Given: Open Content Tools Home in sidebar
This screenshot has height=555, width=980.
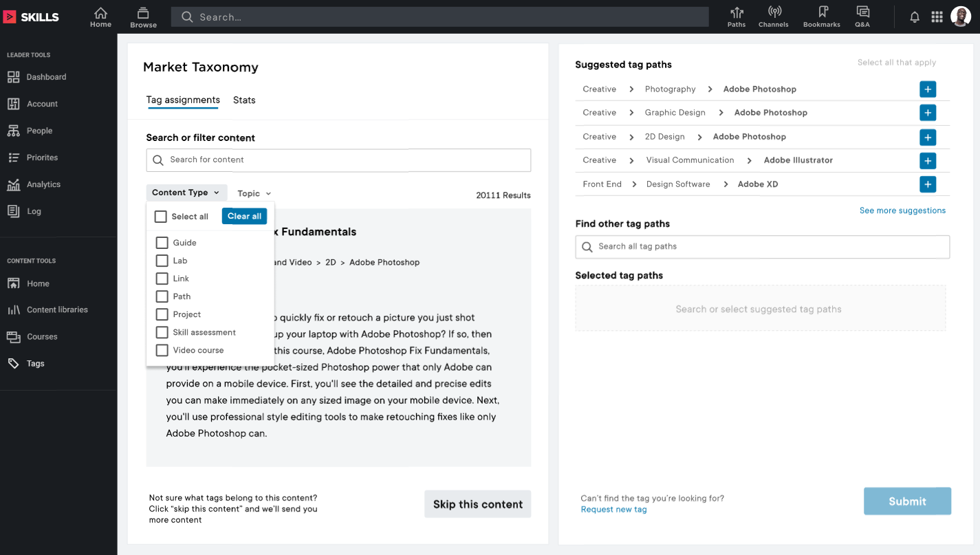Looking at the screenshot, I should point(29,283).
